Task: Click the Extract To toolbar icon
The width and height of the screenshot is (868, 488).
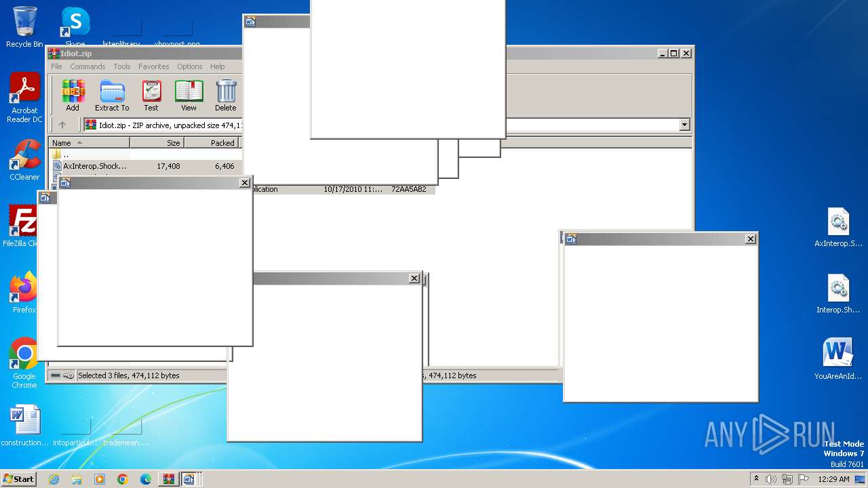Action: 112,95
